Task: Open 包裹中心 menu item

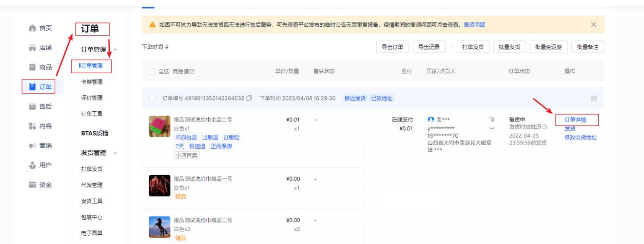Action: 92,217
